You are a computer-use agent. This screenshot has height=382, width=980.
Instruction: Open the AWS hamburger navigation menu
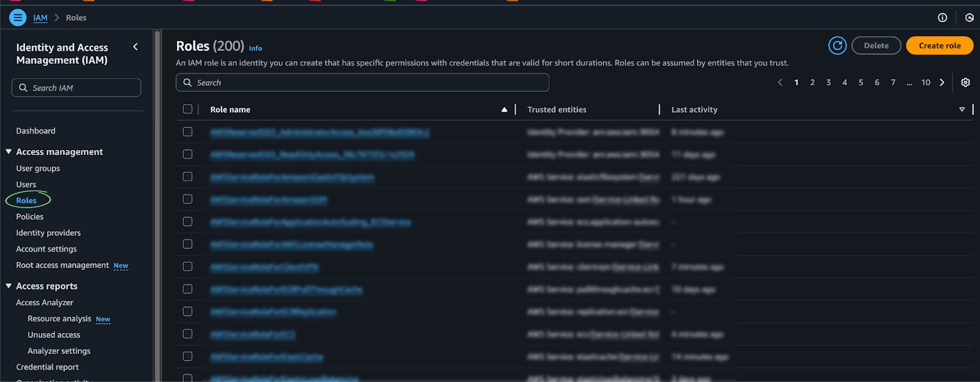(x=18, y=18)
